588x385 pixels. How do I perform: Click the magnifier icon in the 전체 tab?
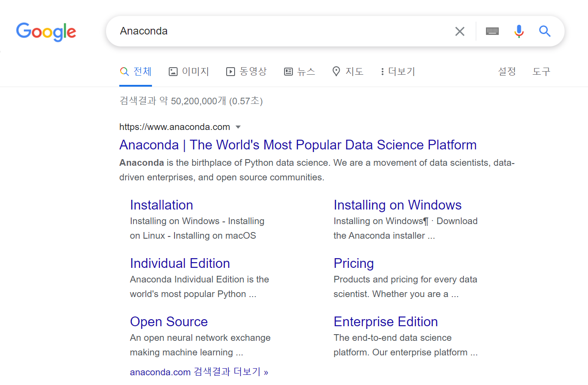coord(125,72)
